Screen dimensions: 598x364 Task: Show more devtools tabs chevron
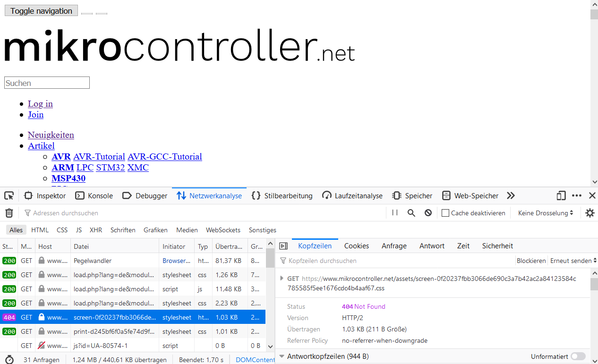(511, 195)
